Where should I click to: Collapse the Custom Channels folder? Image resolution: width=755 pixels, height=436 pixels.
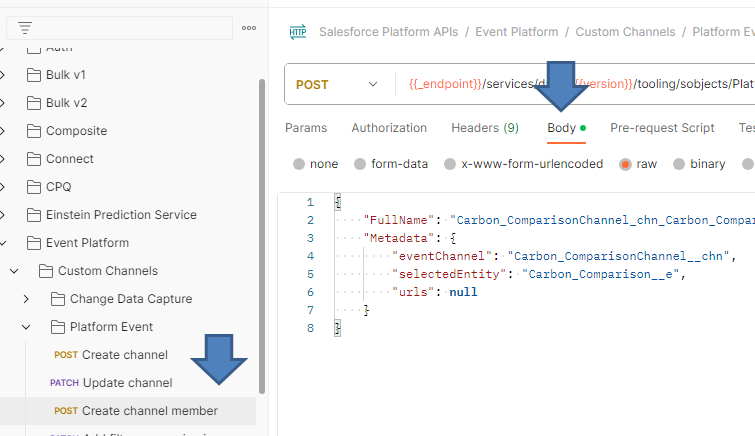[14, 271]
